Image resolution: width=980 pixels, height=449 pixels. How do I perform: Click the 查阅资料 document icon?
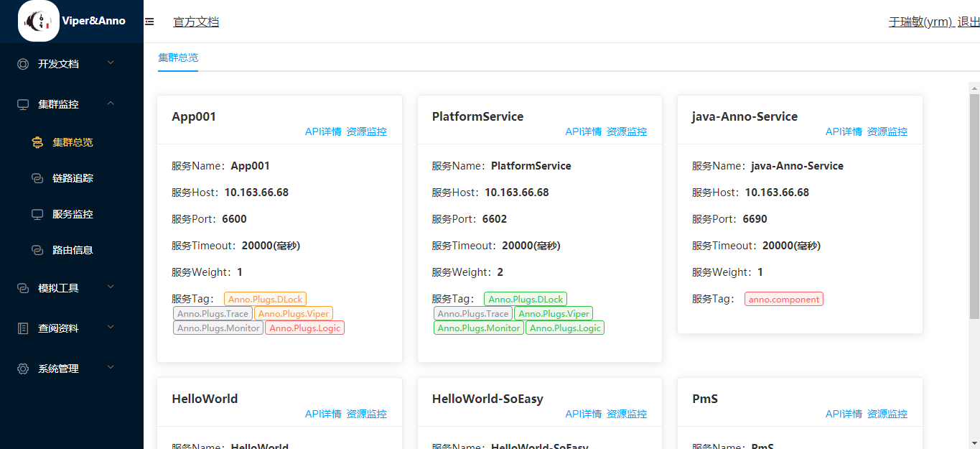click(23, 328)
